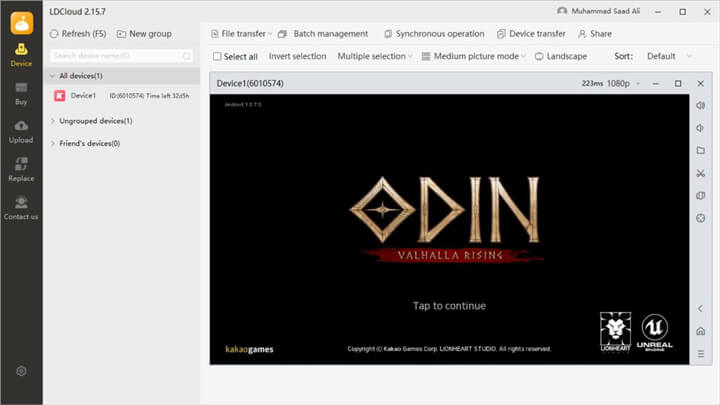The width and height of the screenshot is (720, 405).
Task: Check the Select all checkbox
Action: tap(217, 56)
